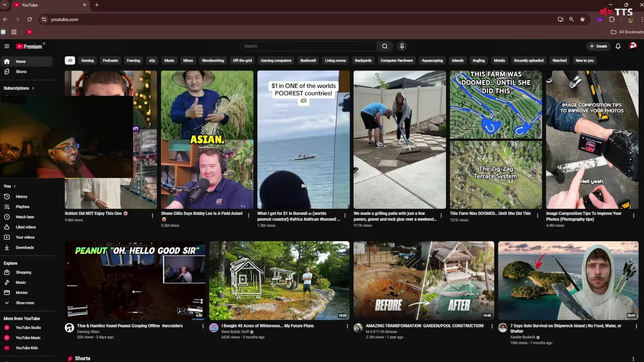Open Shane Gillis Bobby Lee short thumbnail
The height and width of the screenshot is (362, 644).
click(x=207, y=139)
